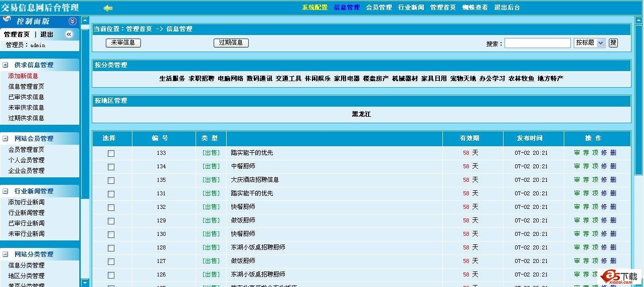
Task: Click the double left chevron beside 退出
Action: (69, 35)
